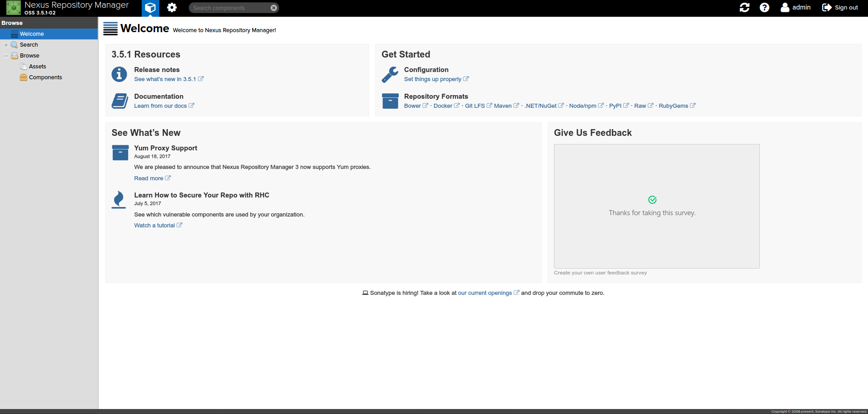Open Server administration gear icon
The height and width of the screenshot is (414, 868).
click(172, 8)
